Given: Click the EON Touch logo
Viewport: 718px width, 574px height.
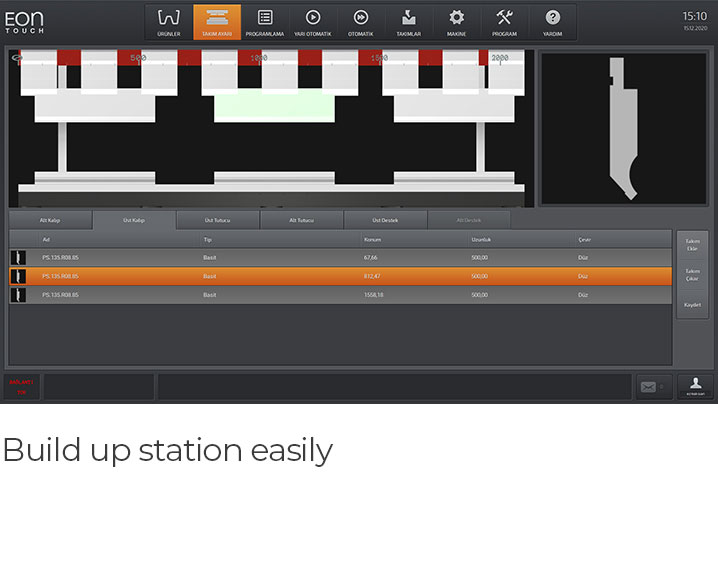Looking at the screenshot, I should click(x=24, y=22).
